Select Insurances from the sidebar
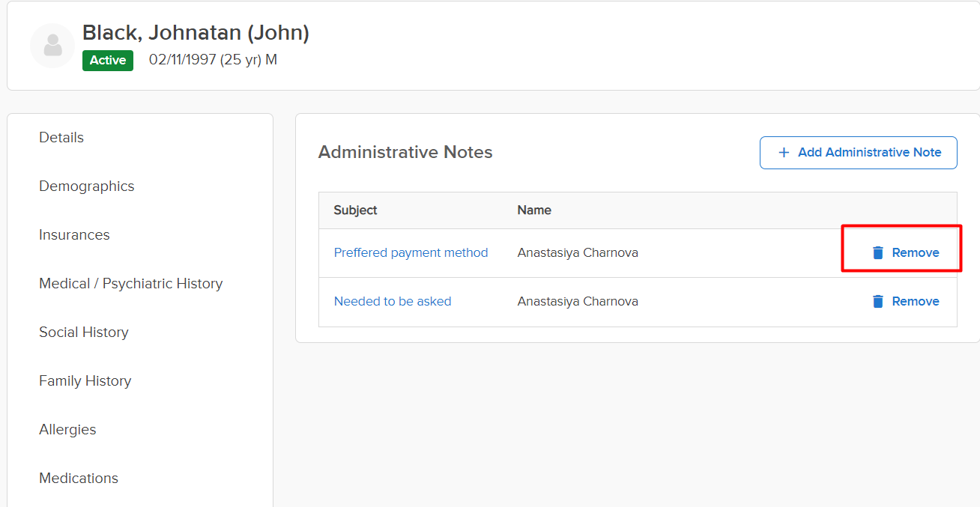This screenshot has width=980, height=507. pyautogui.click(x=74, y=235)
